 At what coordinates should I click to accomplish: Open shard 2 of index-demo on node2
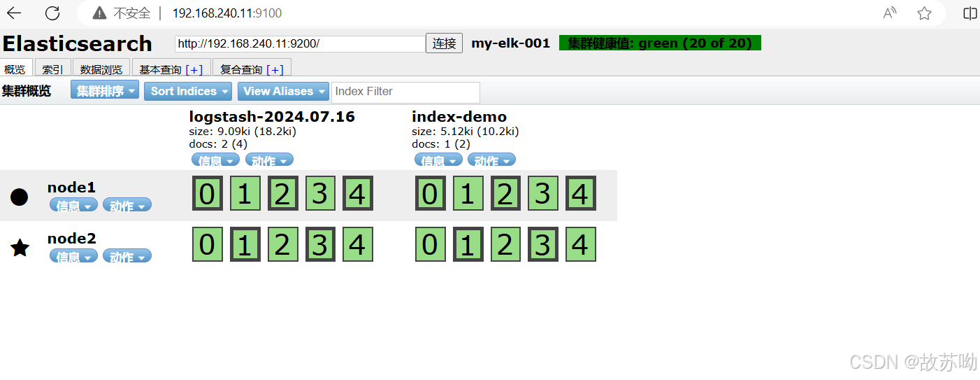(x=505, y=244)
